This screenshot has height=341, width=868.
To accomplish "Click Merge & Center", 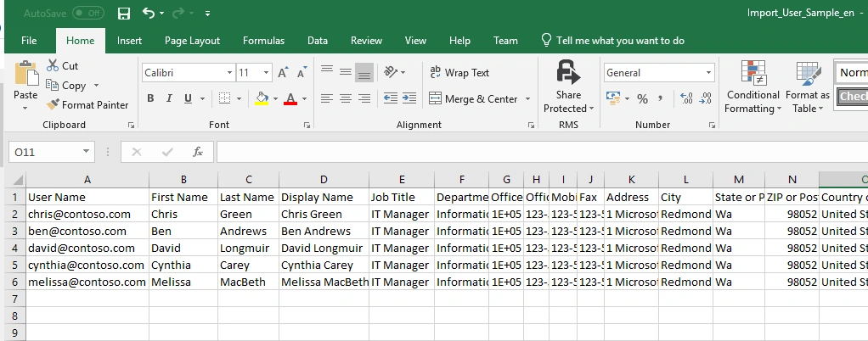I will point(473,99).
